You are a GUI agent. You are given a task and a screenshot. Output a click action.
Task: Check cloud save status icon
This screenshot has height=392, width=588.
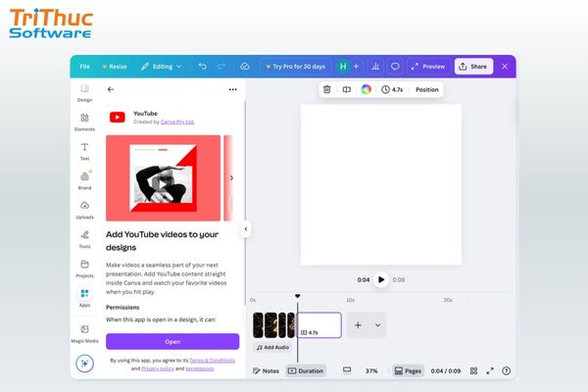pyautogui.click(x=245, y=67)
